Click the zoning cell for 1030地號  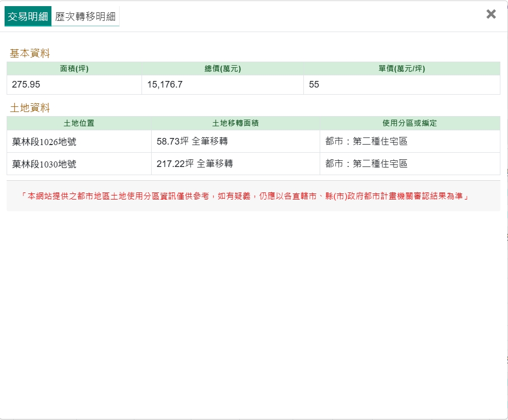coord(366,164)
